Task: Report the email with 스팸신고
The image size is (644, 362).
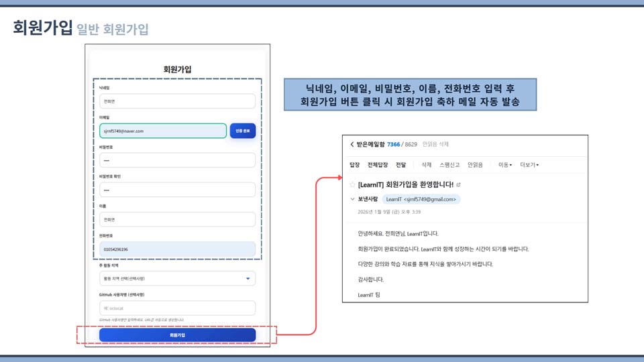Action: coord(449,165)
